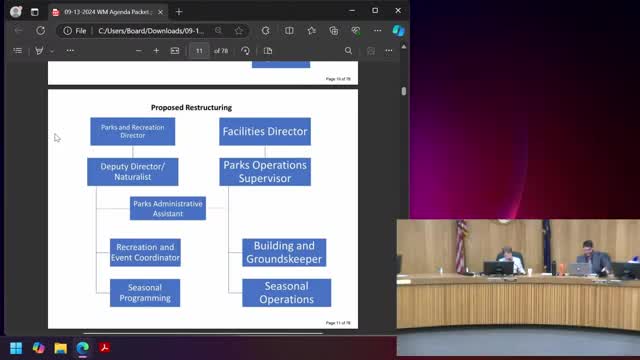
Task: Select the Draw annotation tool
Action: point(39,51)
